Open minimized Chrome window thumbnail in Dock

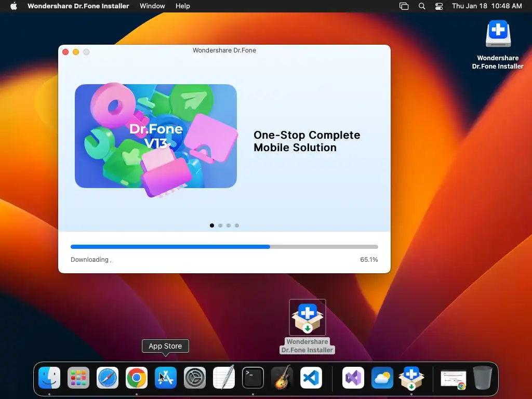click(454, 379)
